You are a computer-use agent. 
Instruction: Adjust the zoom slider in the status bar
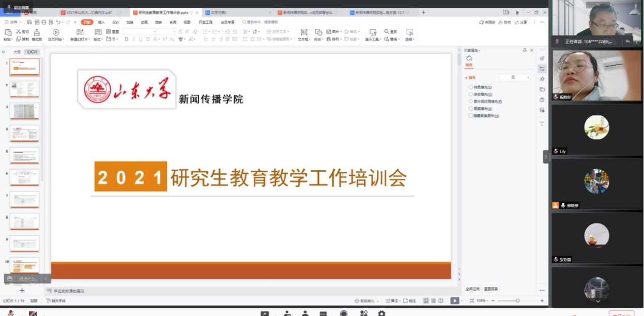[x=517, y=300]
